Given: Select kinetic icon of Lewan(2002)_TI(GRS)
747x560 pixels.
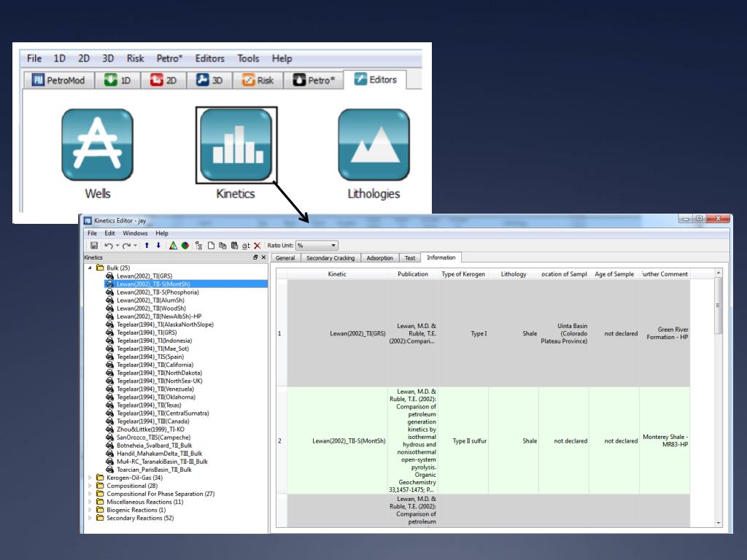Looking at the screenshot, I should (x=109, y=276).
